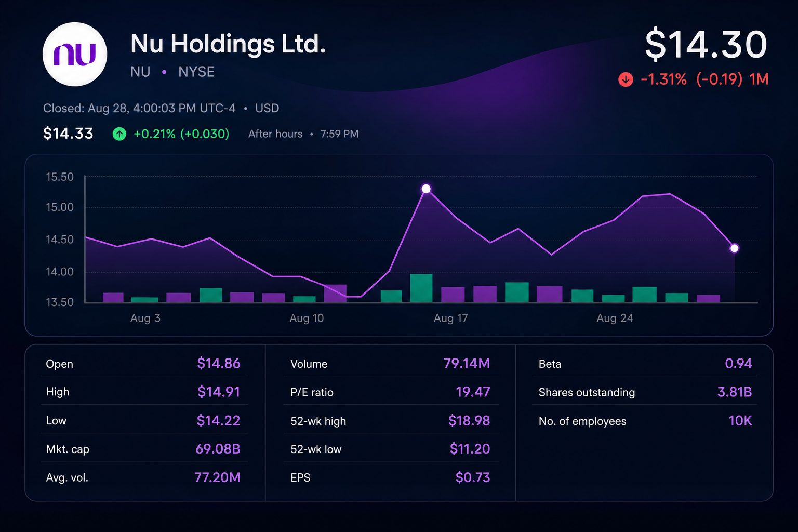Click the Open value $14.86
Image resolution: width=798 pixels, height=532 pixels.
219,364
